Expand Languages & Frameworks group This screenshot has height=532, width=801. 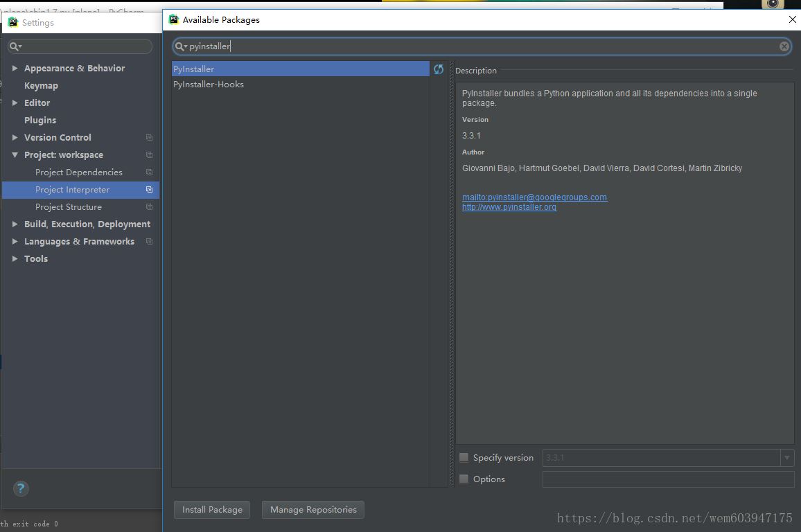pos(15,242)
